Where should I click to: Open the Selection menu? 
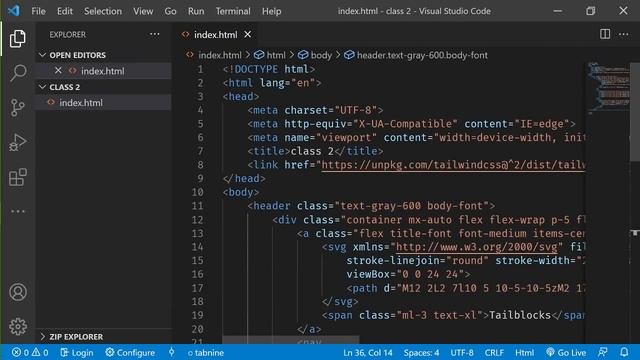[x=103, y=11]
